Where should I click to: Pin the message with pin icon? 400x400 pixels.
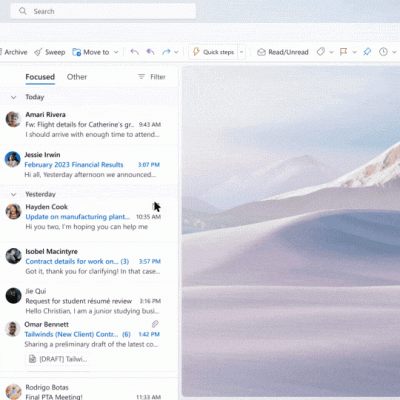click(x=367, y=52)
